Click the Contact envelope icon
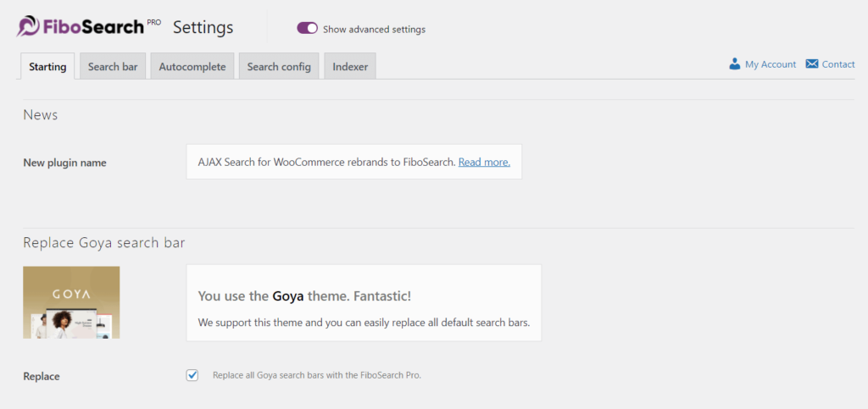 (812, 64)
